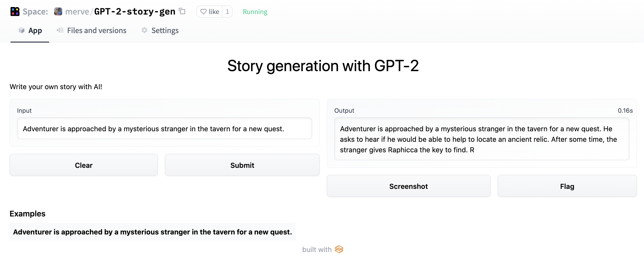Viewport: 644px width, 258px height.
Task: Select the tavern quest example prompt
Action: pyautogui.click(x=152, y=232)
